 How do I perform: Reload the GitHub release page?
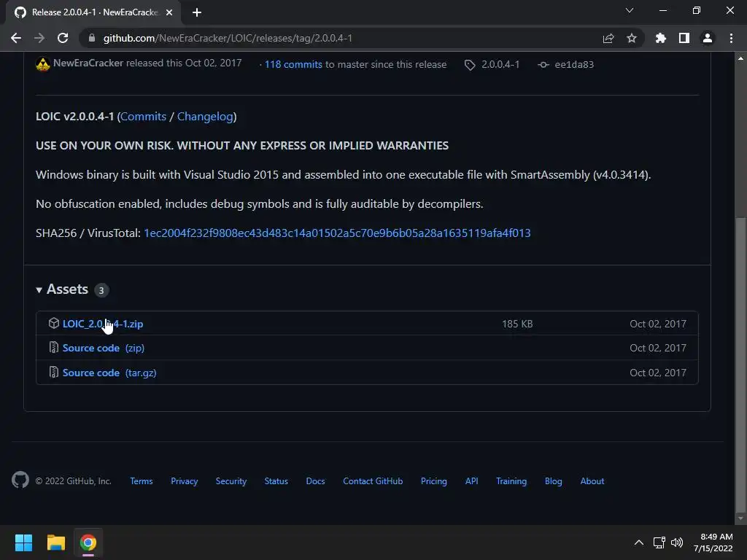pos(63,38)
